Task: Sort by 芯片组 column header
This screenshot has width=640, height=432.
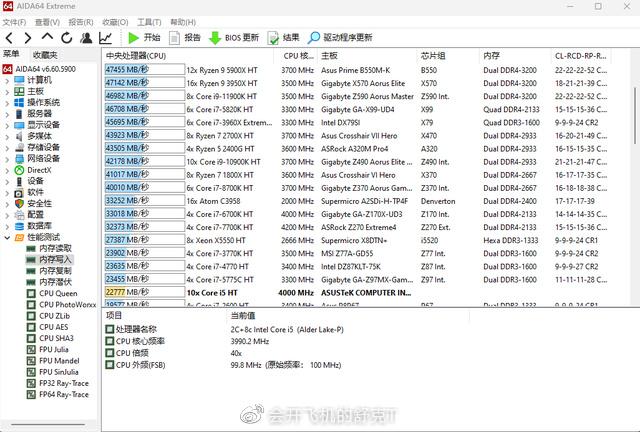Action: tap(448, 56)
